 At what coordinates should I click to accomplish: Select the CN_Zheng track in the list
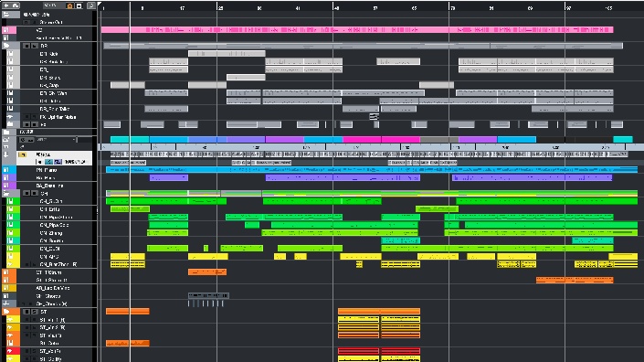pos(51,233)
